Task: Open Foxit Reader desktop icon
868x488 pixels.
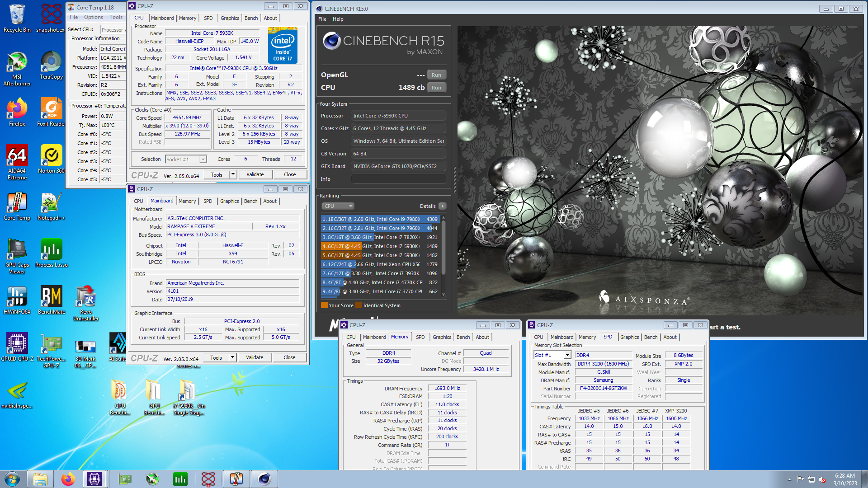Action: click(51, 112)
